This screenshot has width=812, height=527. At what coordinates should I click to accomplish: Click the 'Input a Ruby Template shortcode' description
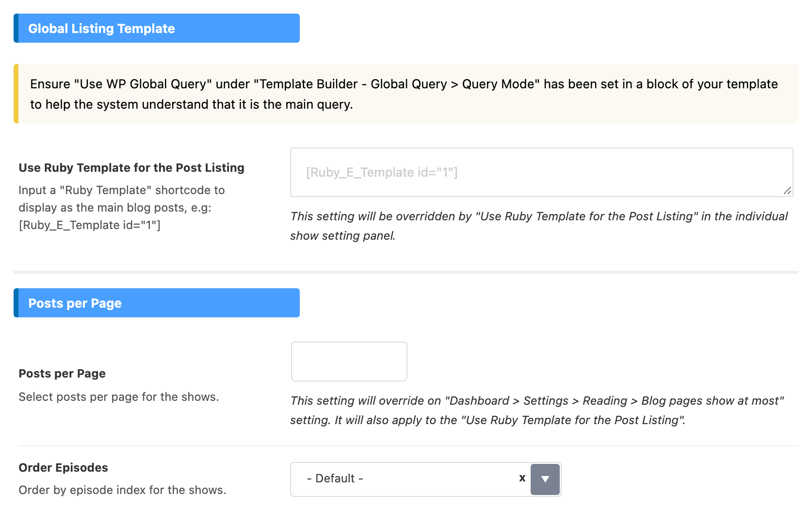(122, 208)
